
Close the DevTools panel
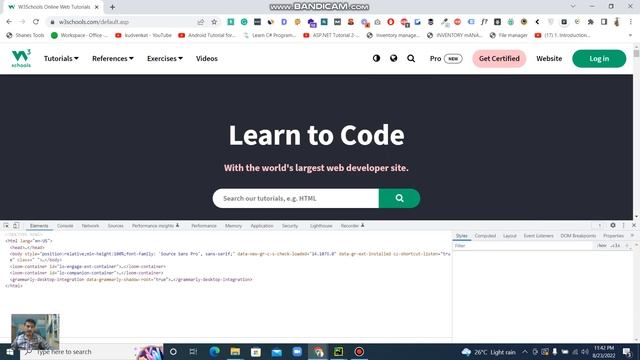click(x=634, y=225)
